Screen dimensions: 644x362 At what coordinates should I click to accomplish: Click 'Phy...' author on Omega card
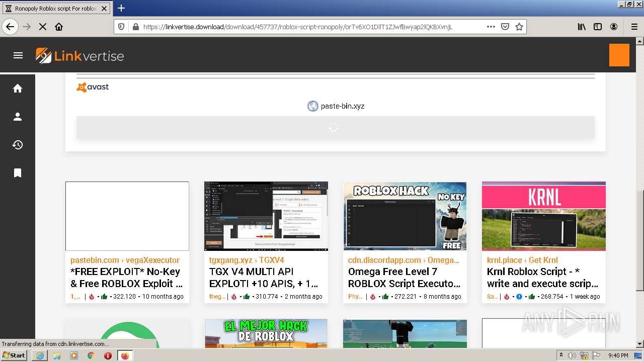[x=355, y=297]
